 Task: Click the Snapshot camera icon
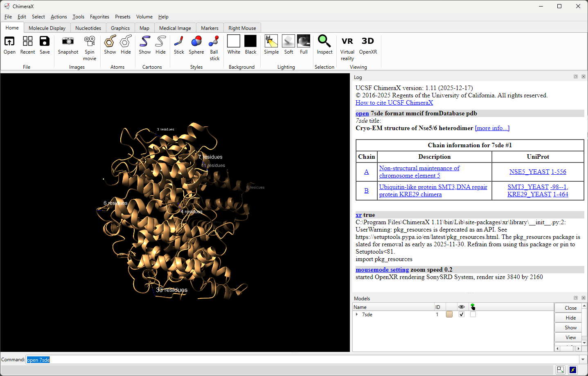pos(68,42)
